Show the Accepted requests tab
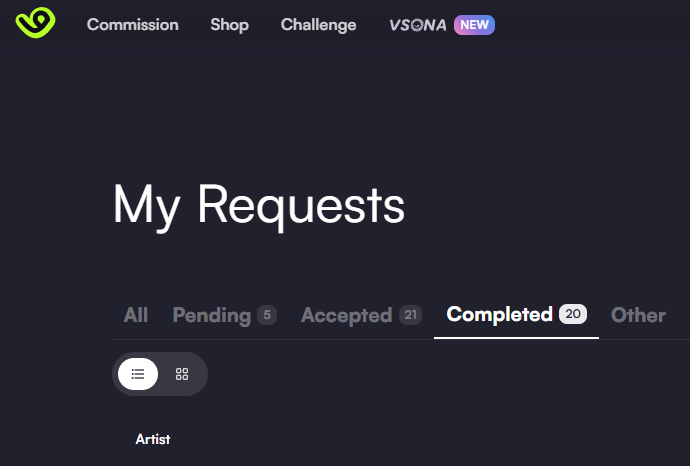The height and width of the screenshot is (466, 690). click(346, 315)
